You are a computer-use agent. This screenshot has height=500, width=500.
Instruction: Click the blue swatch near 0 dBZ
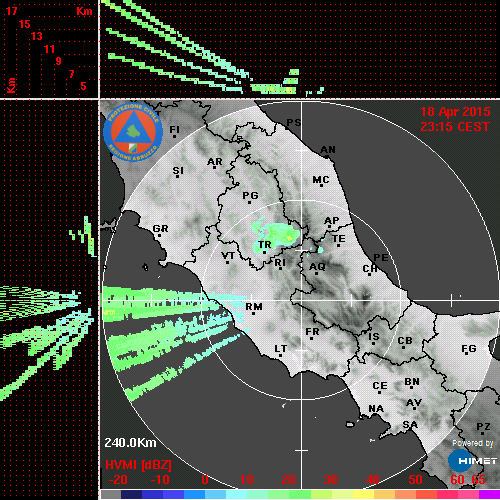pyautogui.click(x=194, y=494)
